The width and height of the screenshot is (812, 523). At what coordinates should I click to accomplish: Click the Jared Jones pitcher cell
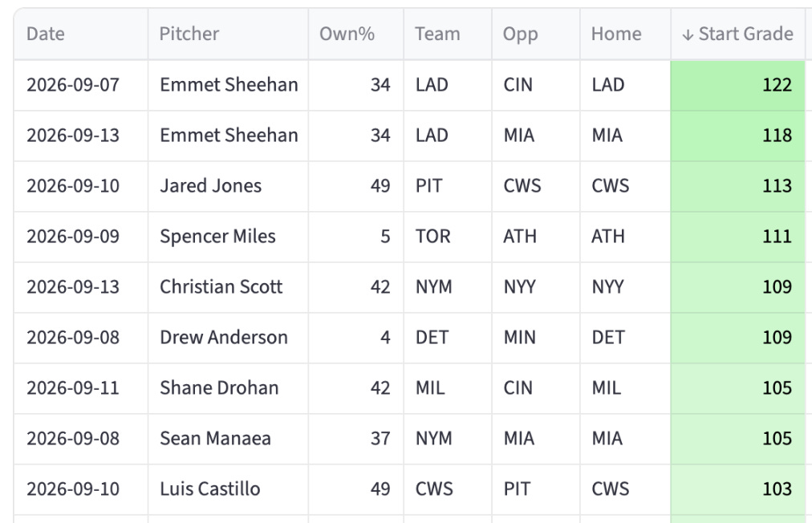click(x=228, y=186)
